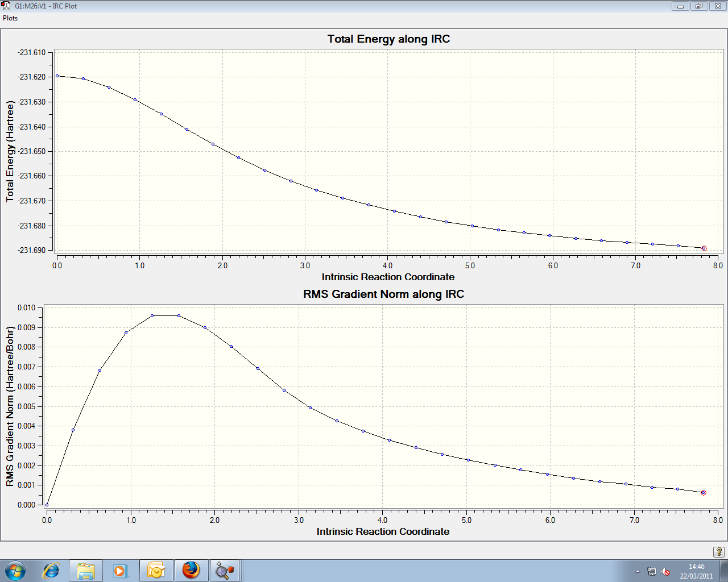Click 'Intrinsic Reaction Coordinate' under the gradient plot
The width and height of the screenshot is (728, 582).
[x=383, y=531]
